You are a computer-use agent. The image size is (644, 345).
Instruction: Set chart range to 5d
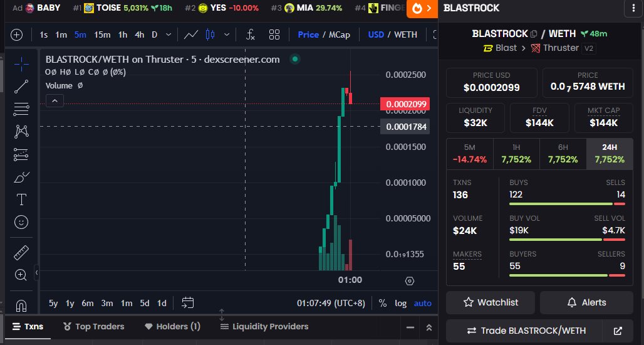(x=145, y=304)
